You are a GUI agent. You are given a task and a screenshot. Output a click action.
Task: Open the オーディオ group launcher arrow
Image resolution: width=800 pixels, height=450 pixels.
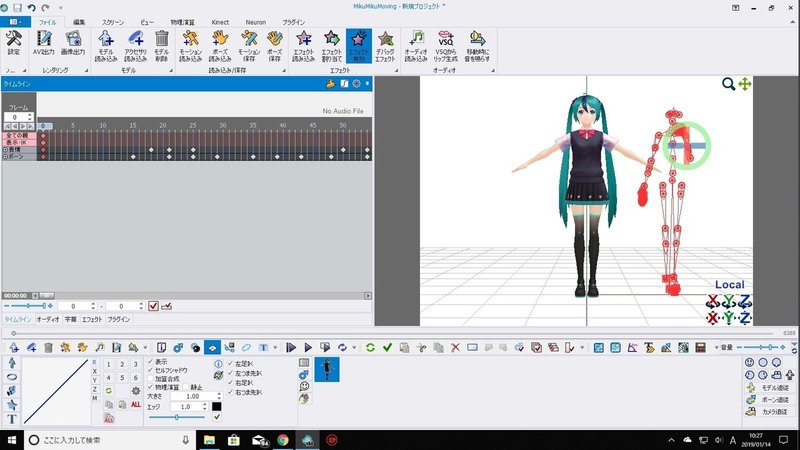[493, 70]
